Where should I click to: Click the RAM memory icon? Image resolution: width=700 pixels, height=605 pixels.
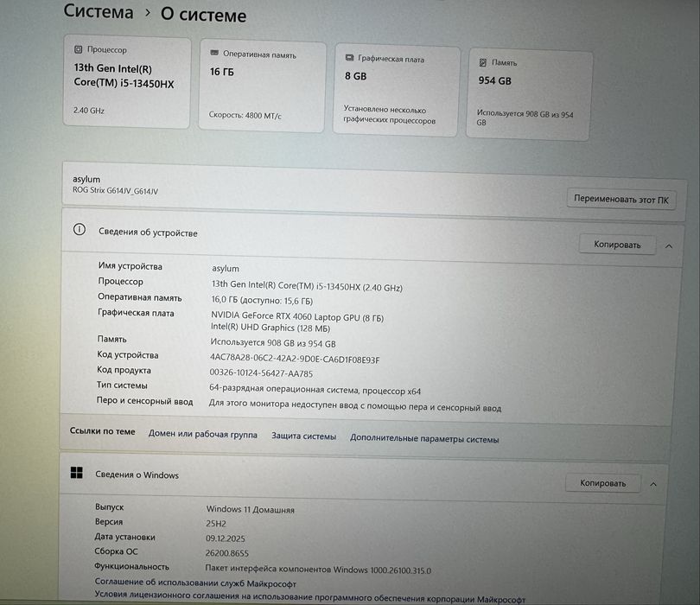click(x=214, y=53)
